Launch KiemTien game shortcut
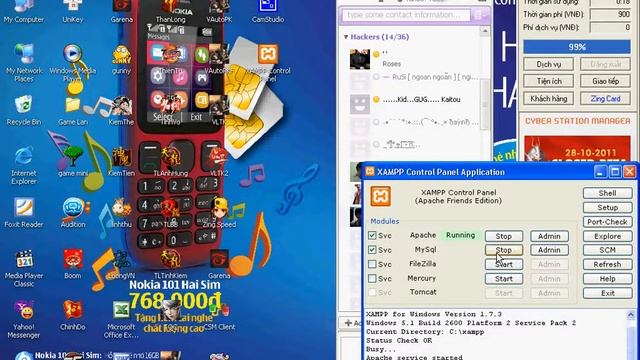 click(121, 162)
